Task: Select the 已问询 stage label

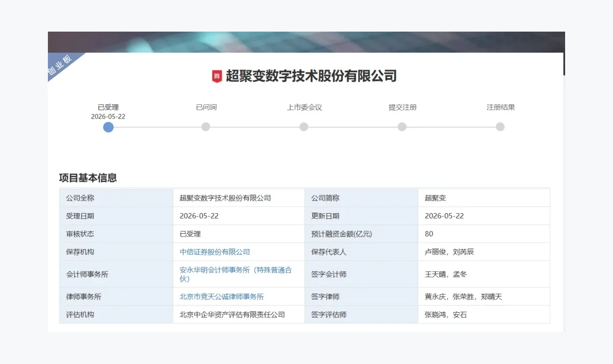Action: [206, 107]
